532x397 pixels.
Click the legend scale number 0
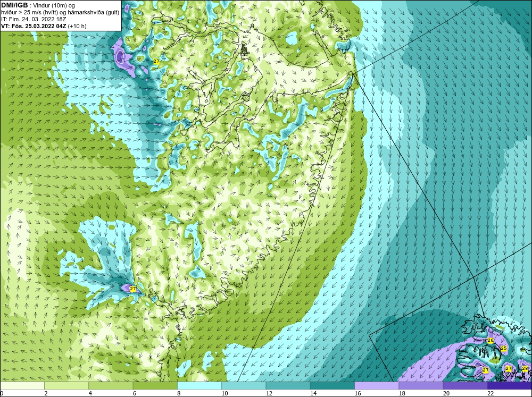coord(2,393)
